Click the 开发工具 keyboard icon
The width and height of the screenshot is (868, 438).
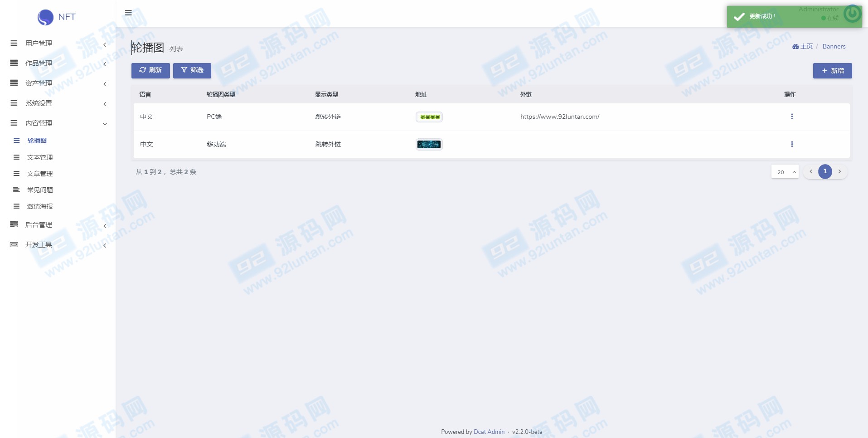click(x=14, y=244)
